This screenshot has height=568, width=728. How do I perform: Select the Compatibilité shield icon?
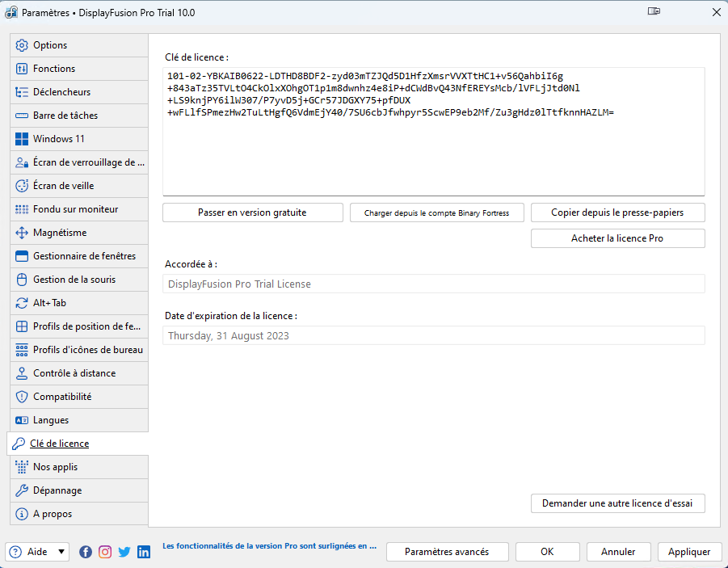point(22,397)
